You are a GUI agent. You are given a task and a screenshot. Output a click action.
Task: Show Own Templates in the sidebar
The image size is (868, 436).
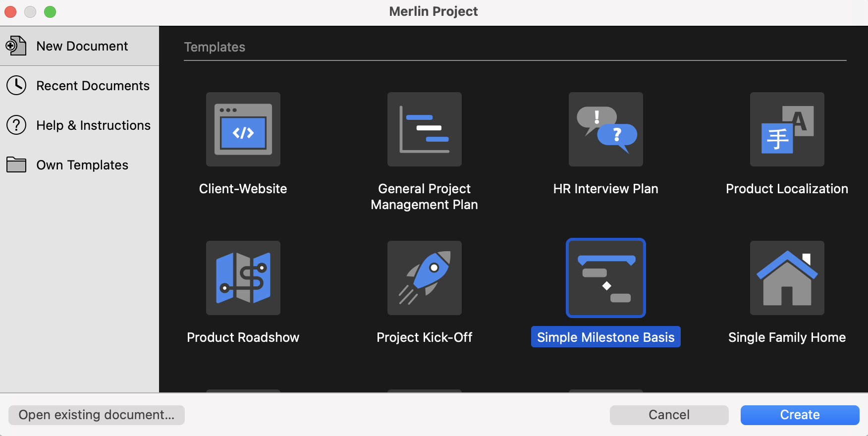pos(82,165)
